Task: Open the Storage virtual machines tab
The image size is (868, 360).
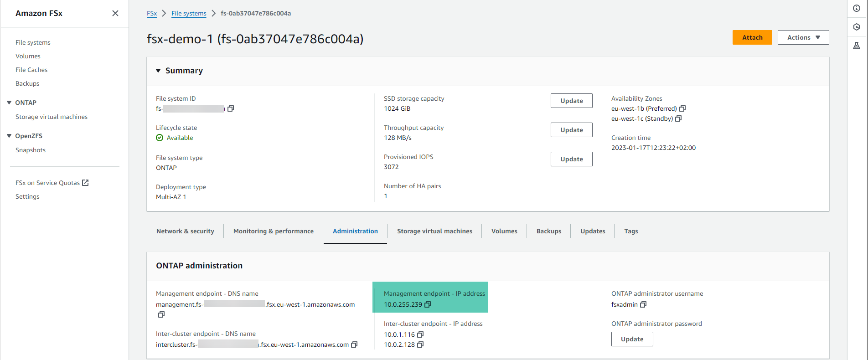Action: [x=434, y=231]
